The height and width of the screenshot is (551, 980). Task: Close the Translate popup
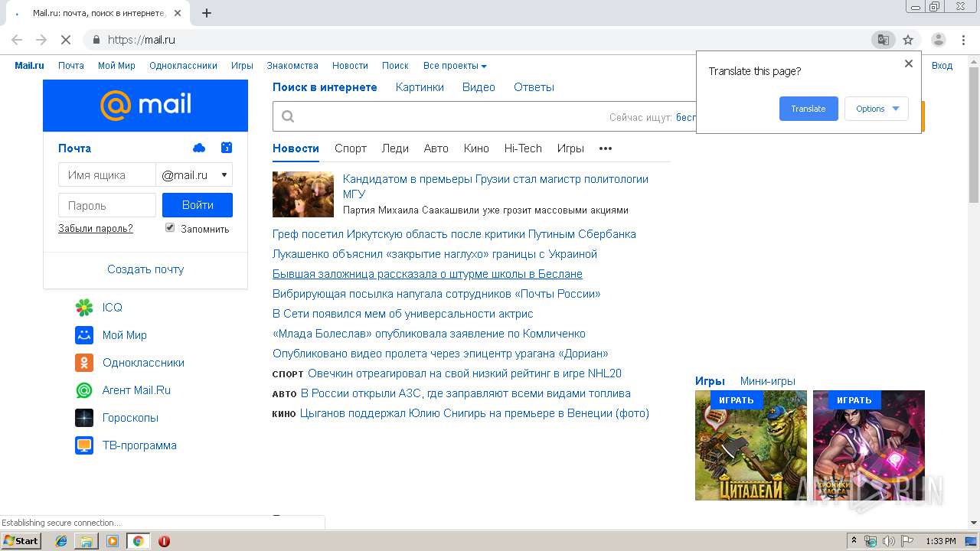click(x=909, y=64)
